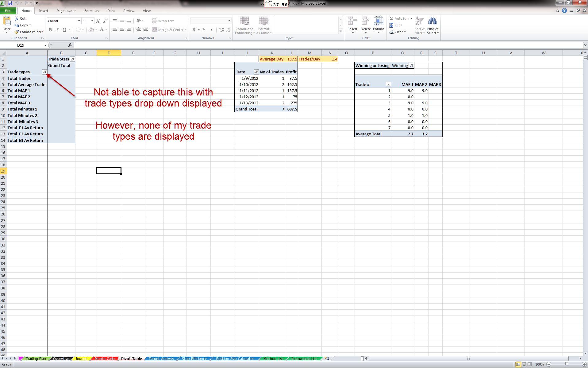This screenshot has height=368, width=588.
Task: Open the Date filter dropdown
Action: pyautogui.click(x=256, y=72)
